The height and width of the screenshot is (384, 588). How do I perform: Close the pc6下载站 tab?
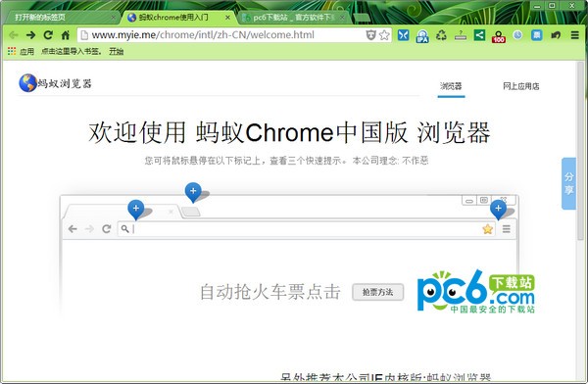pyautogui.click(x=342, y=18)
